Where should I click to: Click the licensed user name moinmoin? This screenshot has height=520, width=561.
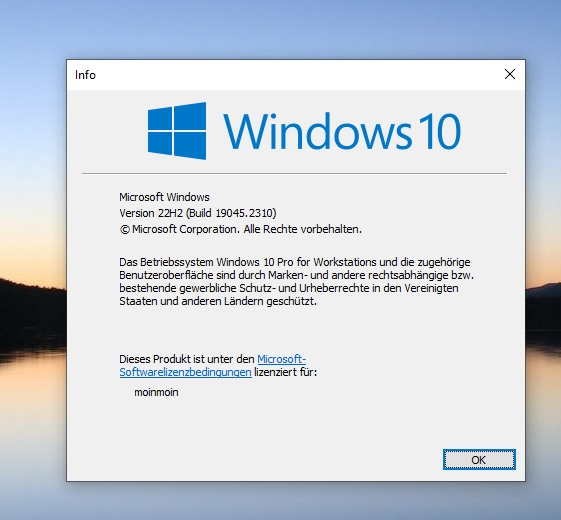[156, 392]
